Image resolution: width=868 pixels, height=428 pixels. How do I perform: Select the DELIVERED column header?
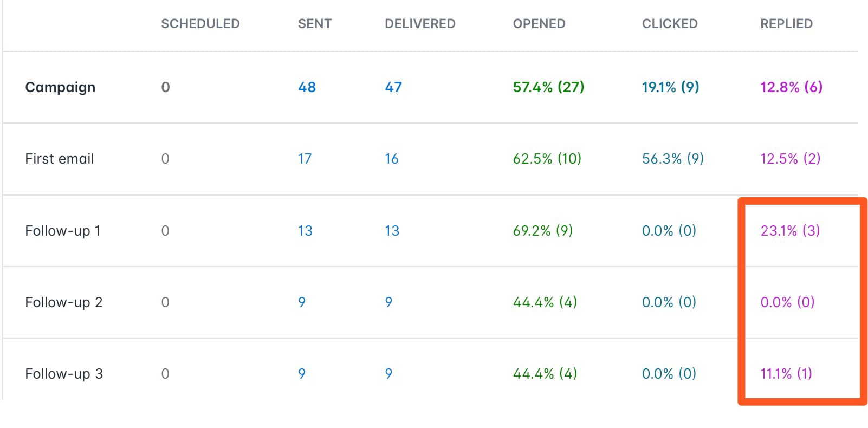pyautogui.click(x=420, y=24)
